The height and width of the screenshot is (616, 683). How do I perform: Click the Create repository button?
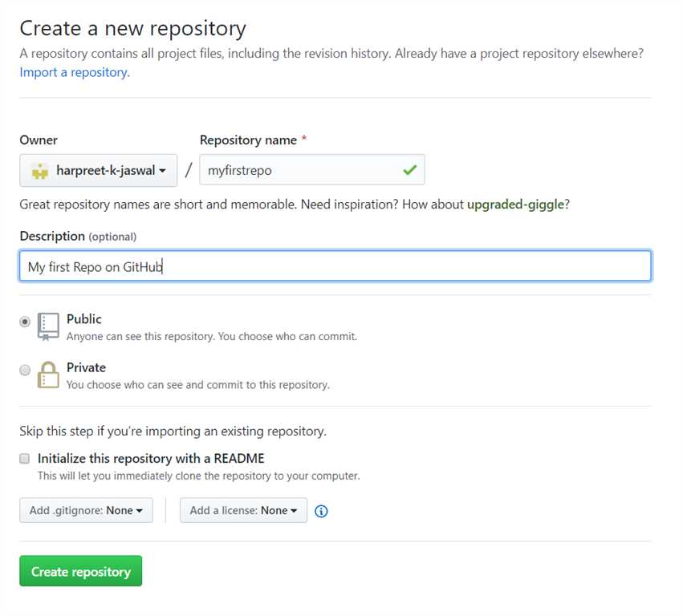80,571
